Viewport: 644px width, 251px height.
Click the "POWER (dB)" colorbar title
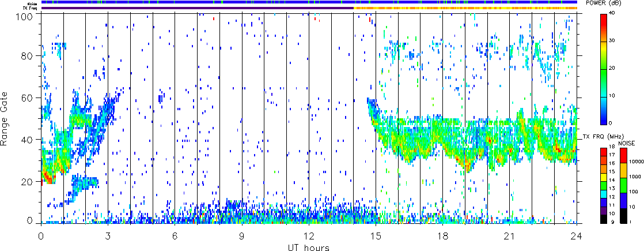pyautogui.click(x=602, y=3)
